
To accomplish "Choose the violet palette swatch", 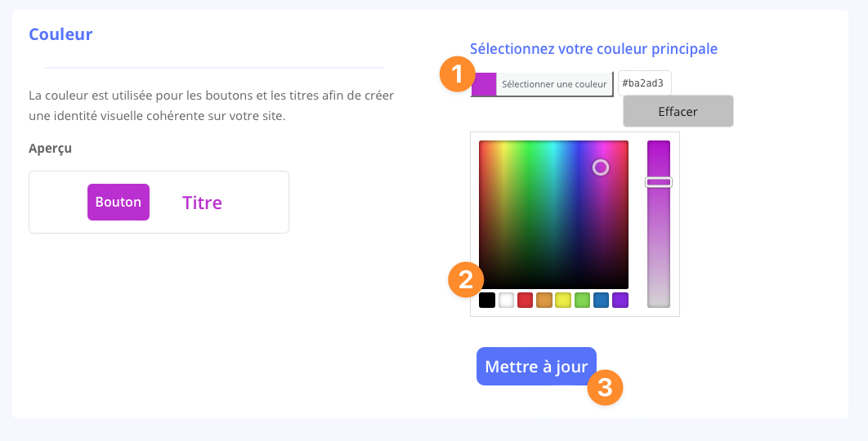I will (620, 301).
